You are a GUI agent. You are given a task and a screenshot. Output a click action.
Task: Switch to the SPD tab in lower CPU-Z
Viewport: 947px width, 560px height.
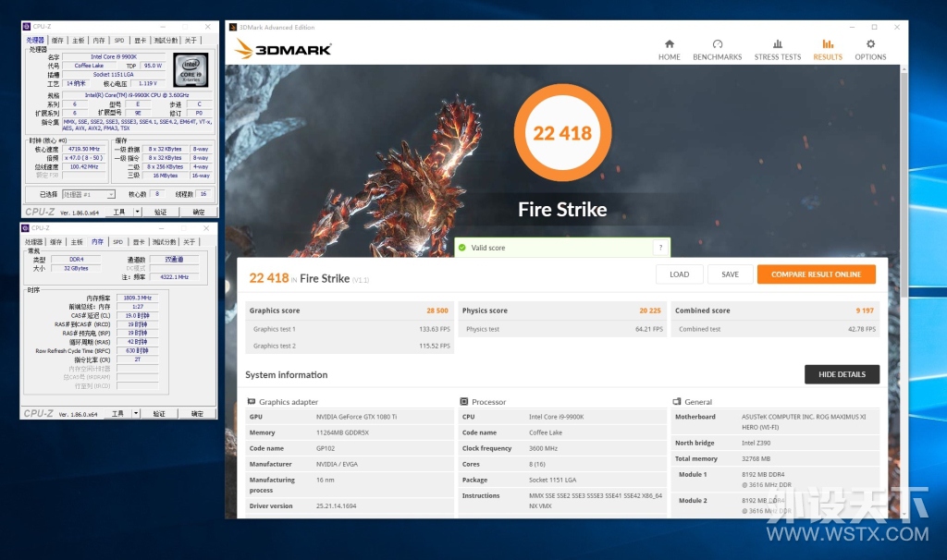click(117, 242)
